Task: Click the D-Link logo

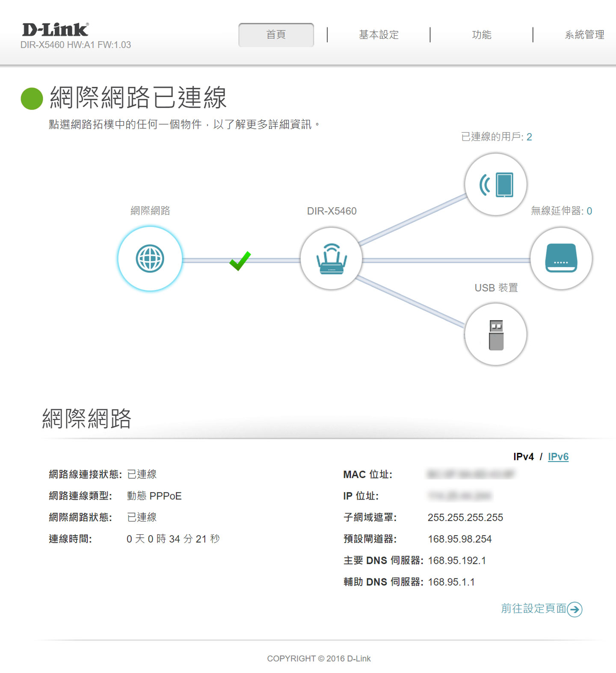Action: tap(56, 30)
